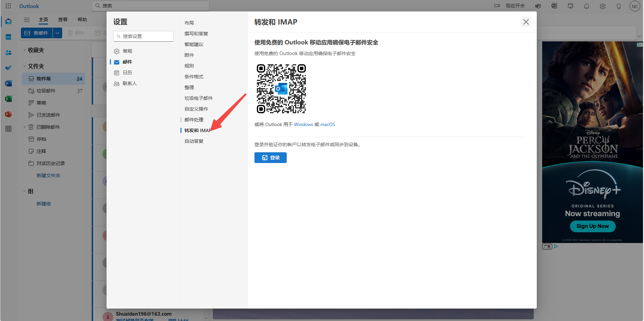The height and width of the screenshot is (321, 644).
Task: Open Rules (规则) settings
Action: 189,66
